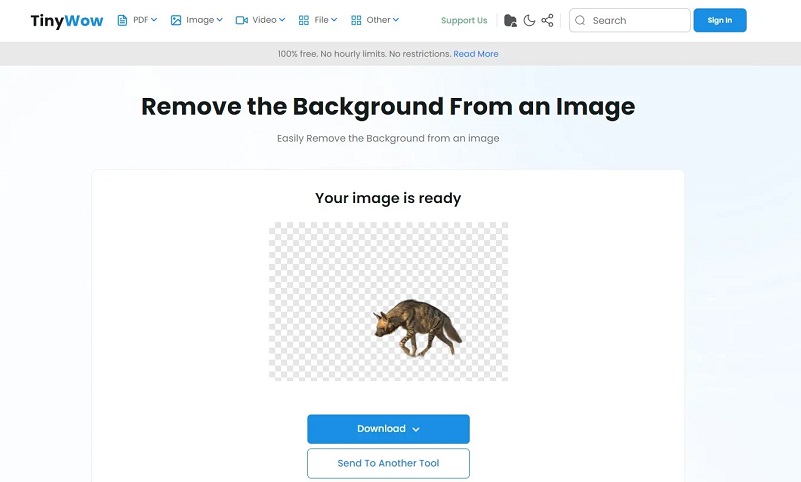
Task: Click the TinyWow logo
Action: click(66, 21)
